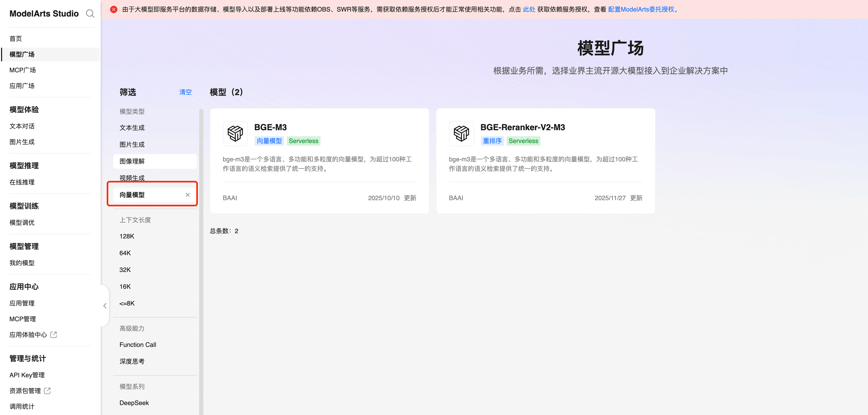
Task: Click the BGE-Reranker-V2-M3 model cube icon
Action: click(461, 133)
